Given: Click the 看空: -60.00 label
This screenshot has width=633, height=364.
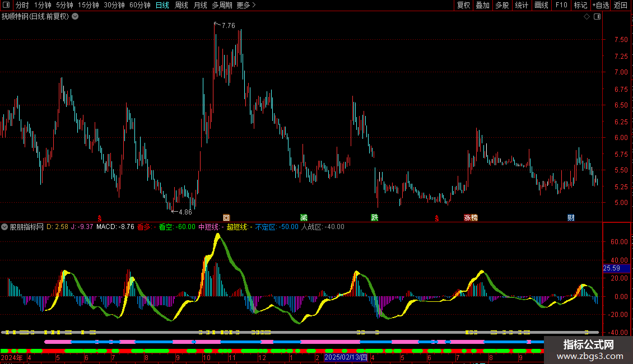Looking at the screenshot, I should (x=177, y=227).
